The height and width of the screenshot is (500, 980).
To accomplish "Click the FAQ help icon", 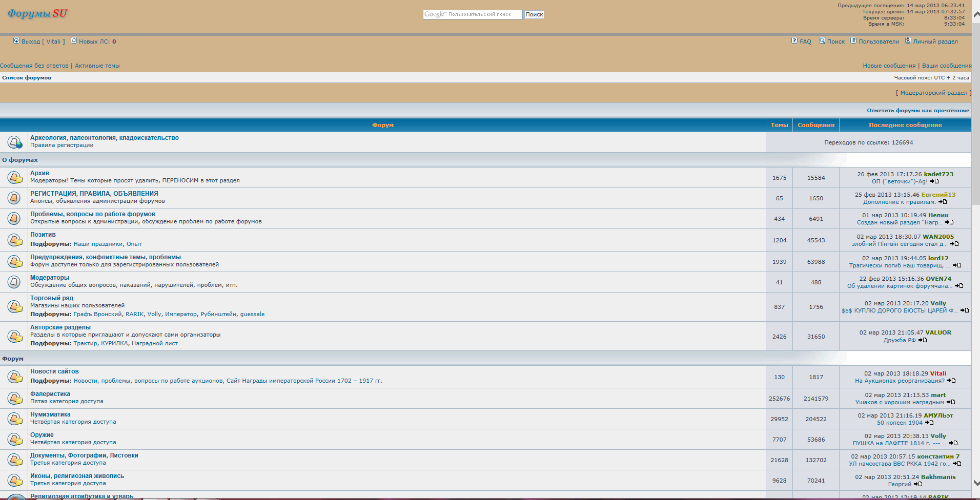I will click(x=794, y=40).
